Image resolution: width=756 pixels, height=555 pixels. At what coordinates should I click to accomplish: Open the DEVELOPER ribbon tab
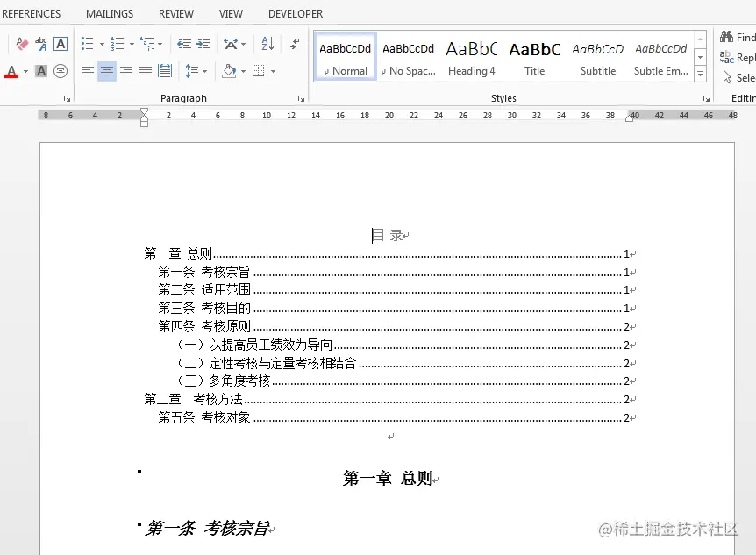(295, 13)
